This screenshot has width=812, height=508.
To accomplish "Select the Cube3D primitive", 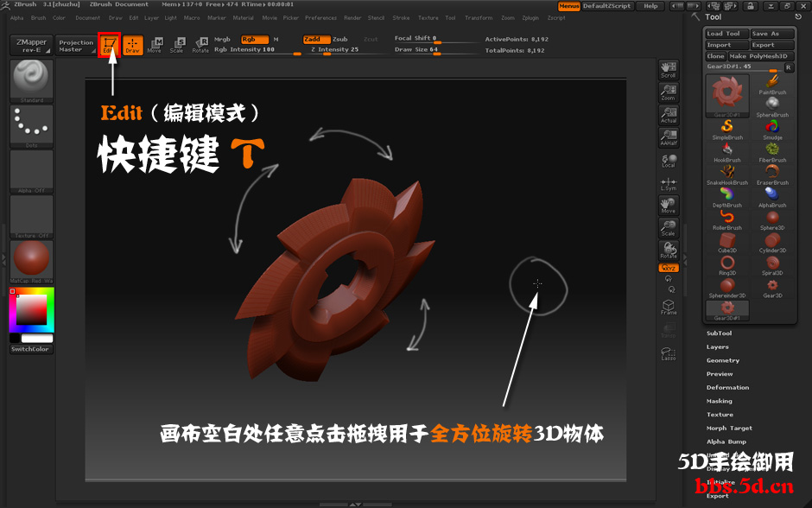I will (x=727, y=243).
